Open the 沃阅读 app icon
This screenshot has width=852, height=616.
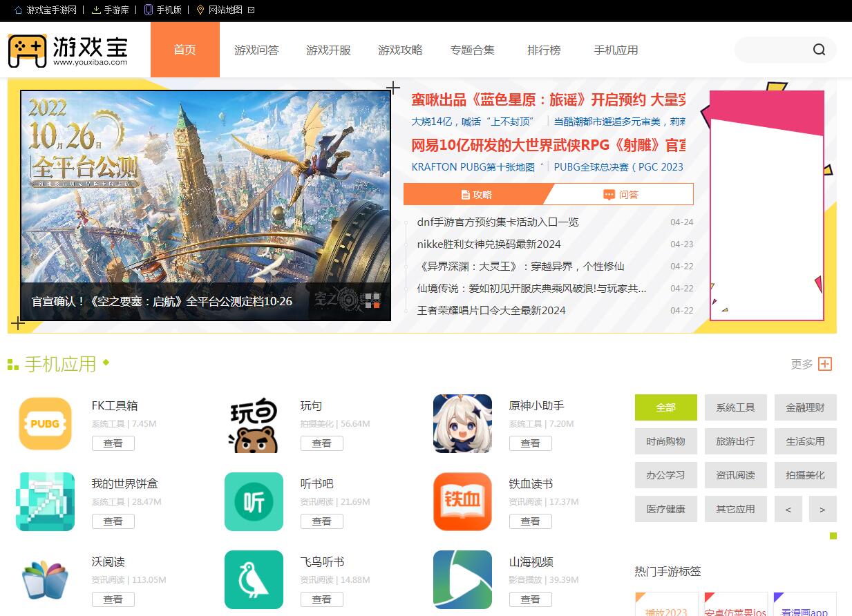point(45,579)
